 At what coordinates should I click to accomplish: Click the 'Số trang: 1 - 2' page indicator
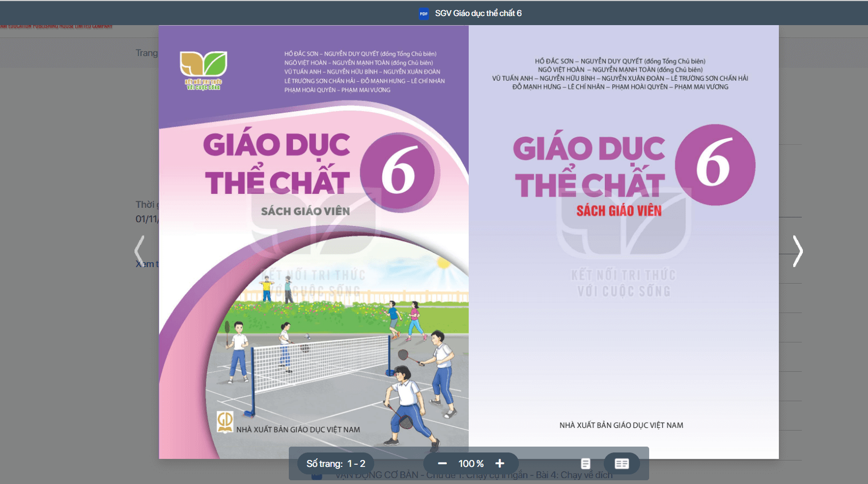(x=336, y=464)
